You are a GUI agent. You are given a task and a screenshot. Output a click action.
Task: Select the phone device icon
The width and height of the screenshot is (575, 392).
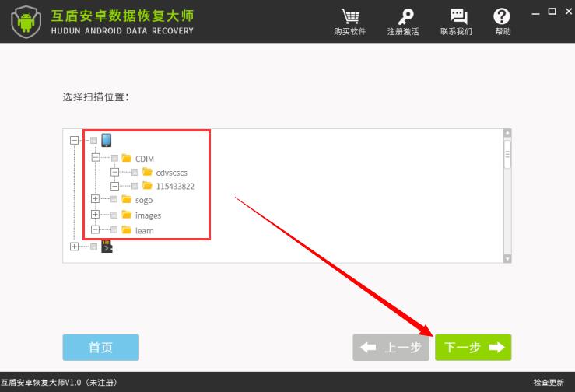(107, 140)
